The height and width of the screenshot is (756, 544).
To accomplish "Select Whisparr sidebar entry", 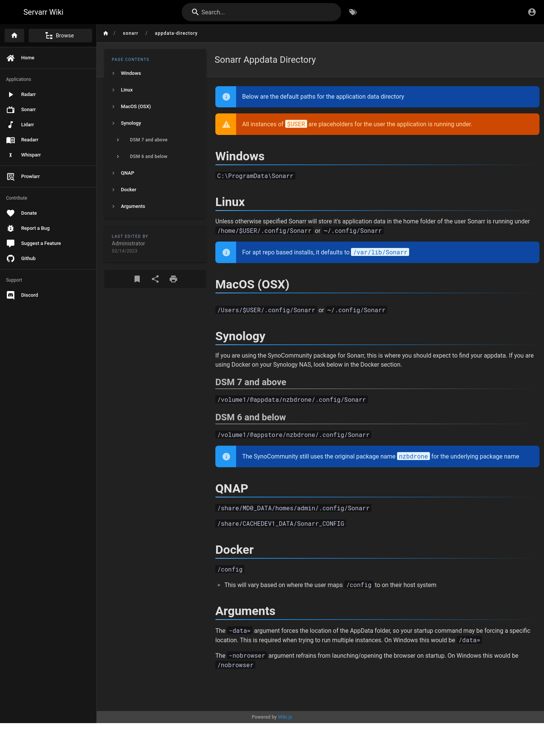I will coord(48,155).
